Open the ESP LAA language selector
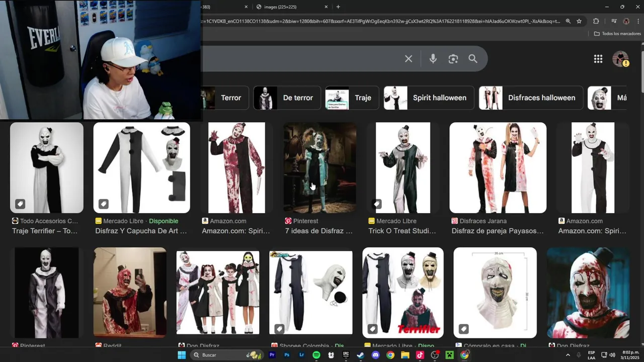Image resolution: width=644 pixels, height=362 pixels. coord(591,355)
